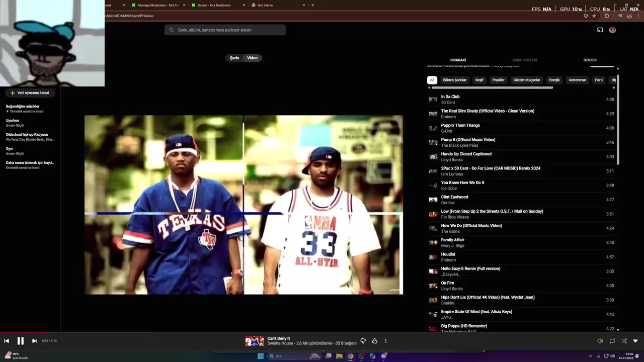Open Beğendiğim müzikler playlist
Image resolution: width=644 pixels, height=362 pixels.
pos(30,109)
